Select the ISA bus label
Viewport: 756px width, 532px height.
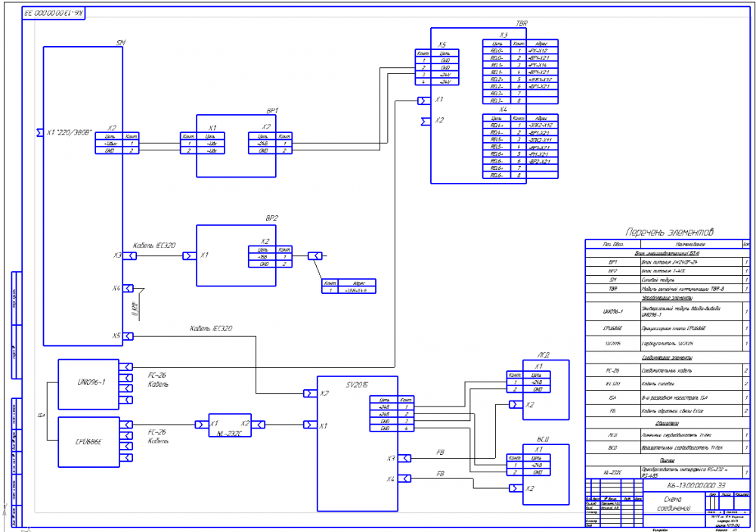41,415
